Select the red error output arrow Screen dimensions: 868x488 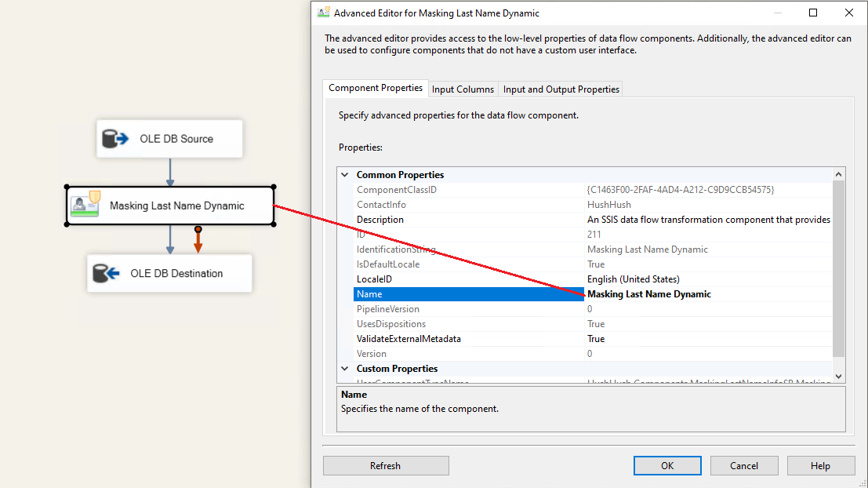coord(198,241)
